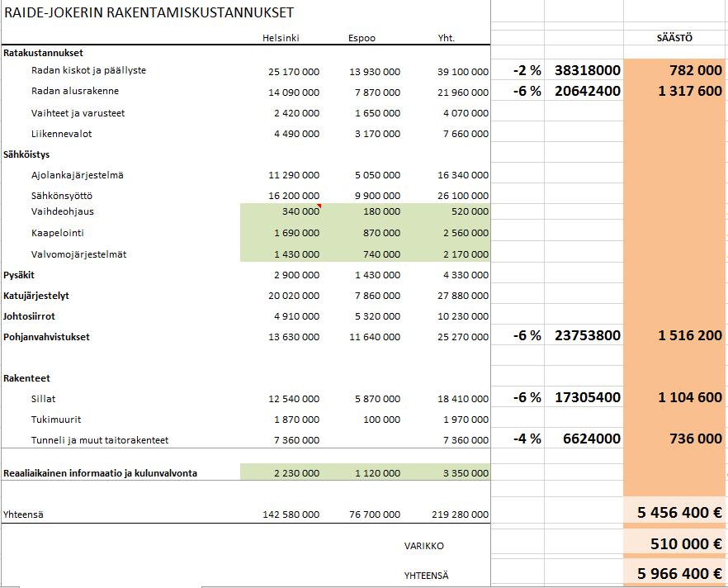Select the title cell 'RAIDE-JOKERIN RAKENTAMISKUSTANNUKSET'
Screen dimensions: 728x588
149,12
